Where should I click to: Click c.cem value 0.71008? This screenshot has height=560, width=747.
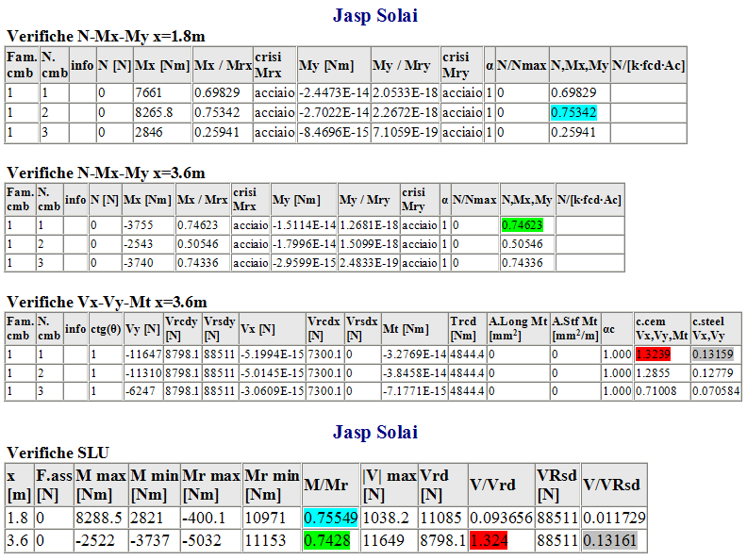coord(656,391)
